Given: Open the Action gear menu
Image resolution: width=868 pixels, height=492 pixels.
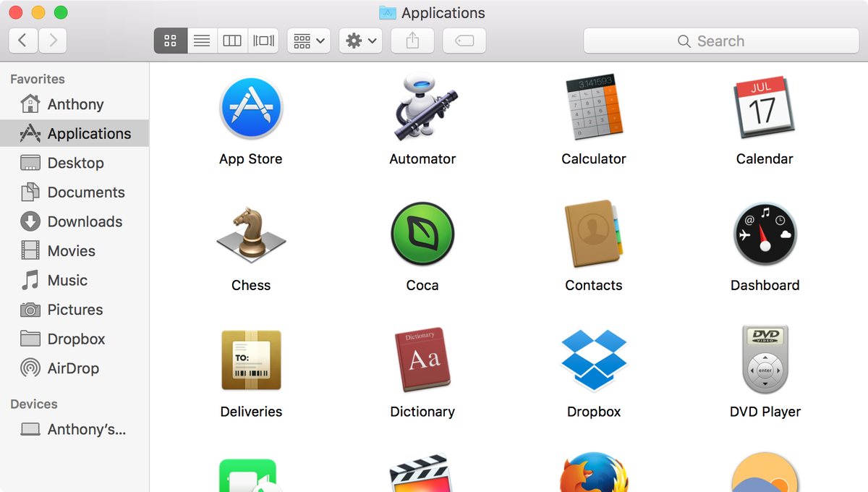Looking at the screenshot, I should click(x=361, y=41).
